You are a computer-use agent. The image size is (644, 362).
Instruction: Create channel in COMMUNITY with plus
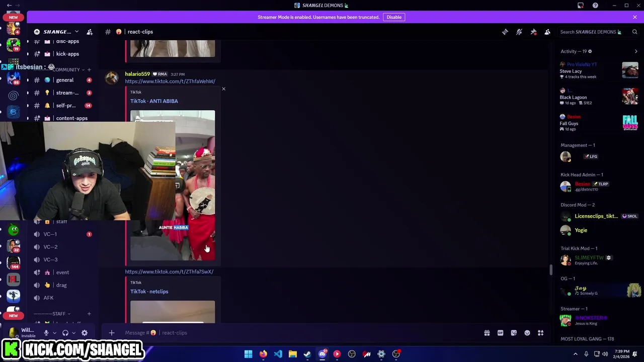pyautogui.click(x=89, y=69)
